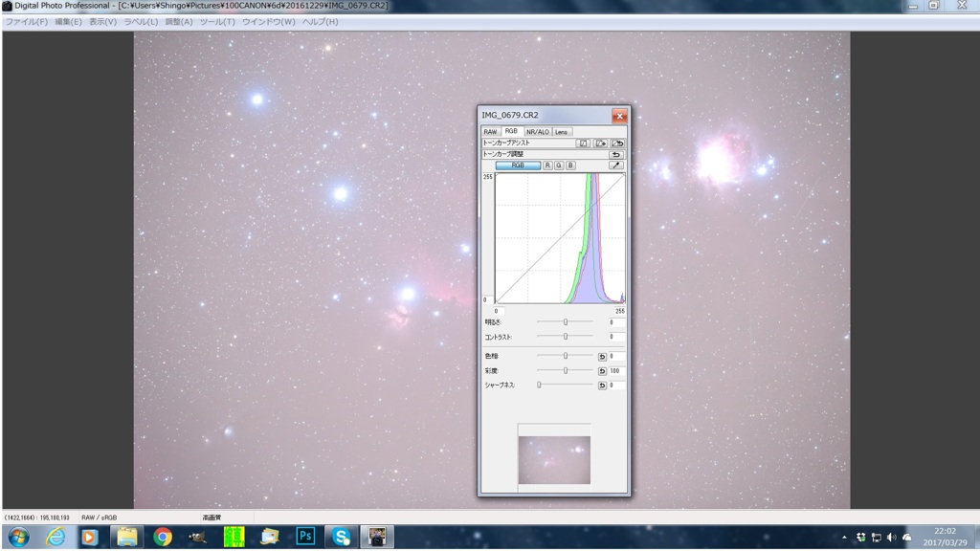Open Google Chrome from the taskbar
Screen dimensions: 980x551
pyautogui.click(x=163, y=538)
